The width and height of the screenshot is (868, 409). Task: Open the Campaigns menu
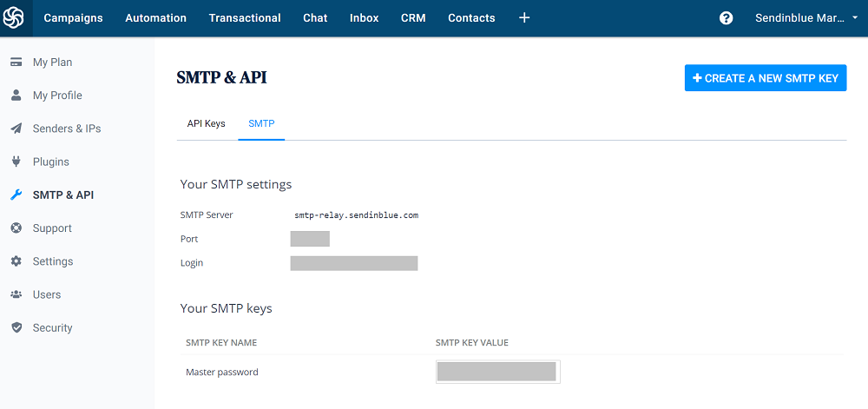(x=73, y=17)
